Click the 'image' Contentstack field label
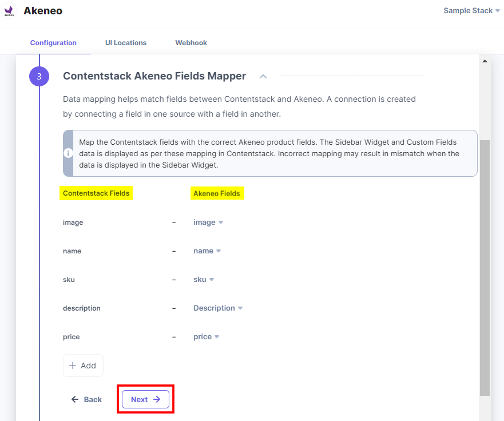The image size is (504, 421). click(x=73, y=223)
